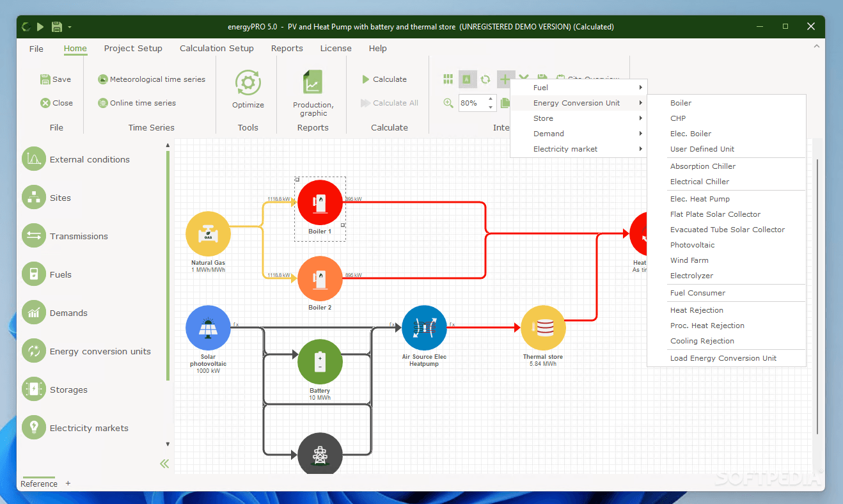Open the File menu
Image resolution: width=843 pixels, height=504 pixels.
(36, 49)
